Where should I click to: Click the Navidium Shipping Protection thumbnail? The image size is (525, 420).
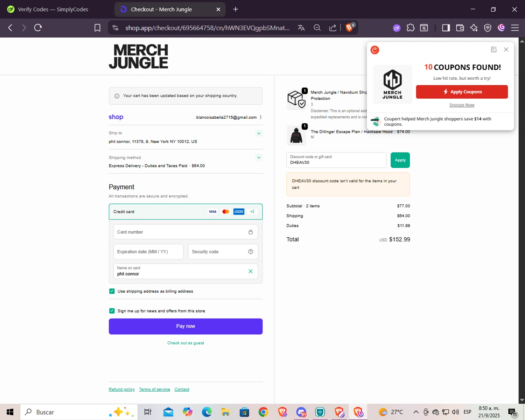tap(296, 99)
